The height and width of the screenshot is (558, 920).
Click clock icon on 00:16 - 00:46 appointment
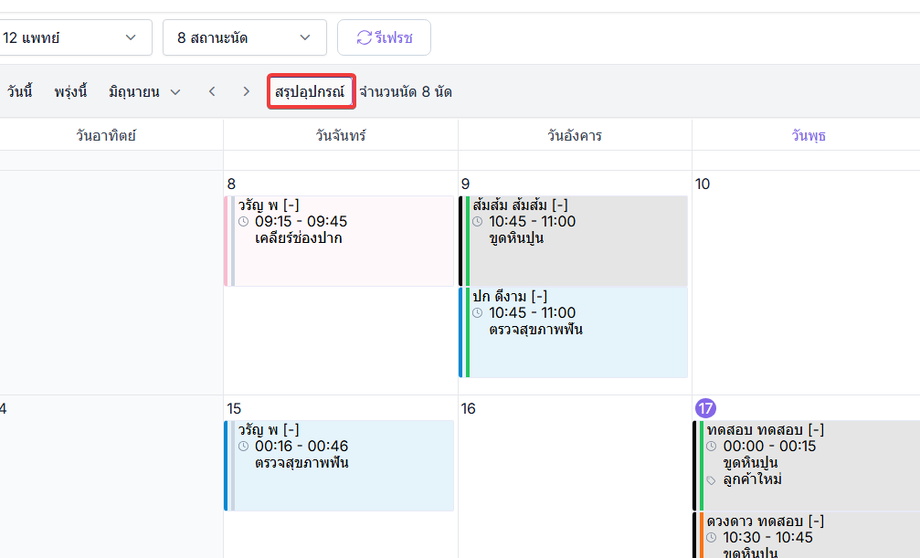(243, 447)
